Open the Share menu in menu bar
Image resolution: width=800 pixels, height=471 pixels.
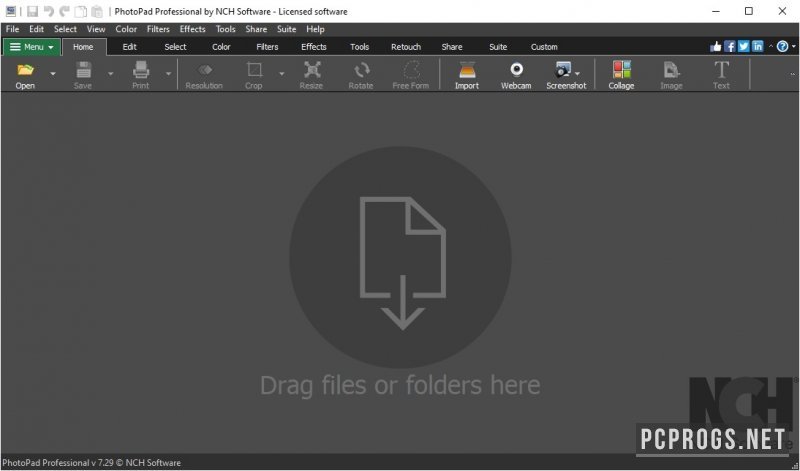tap(256, 29)
